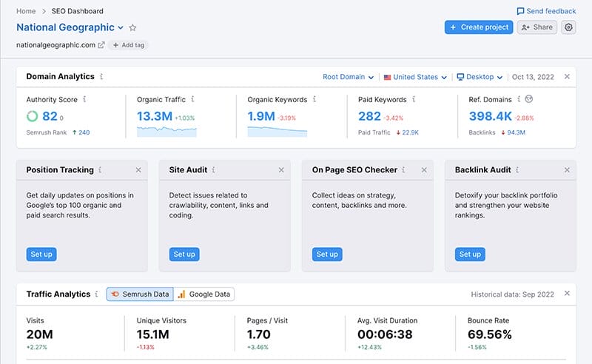592x364 pixels.
Task: Click the 1.70 Pages / Visit value
Action: (x=258, y=334)
